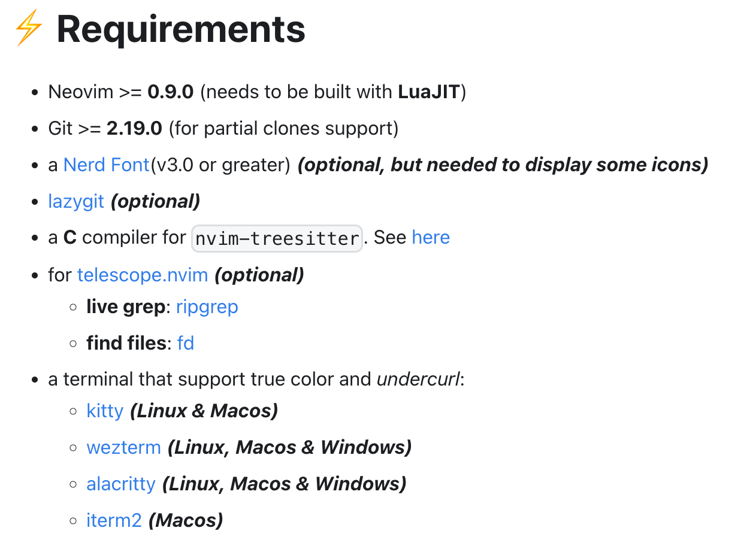Click the 'here' link for nvim-treesitter
Viewport: 756px width, 546px height.
pos(431,238)
